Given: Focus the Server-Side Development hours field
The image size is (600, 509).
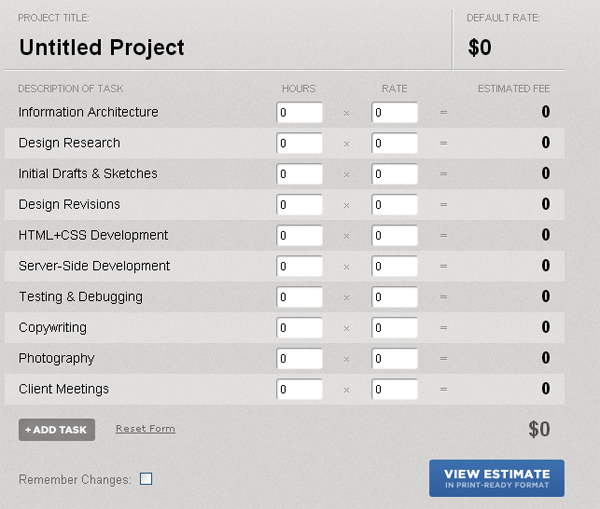Looking at the screenshot, I should pyautogui.click(x=299, y=267).
